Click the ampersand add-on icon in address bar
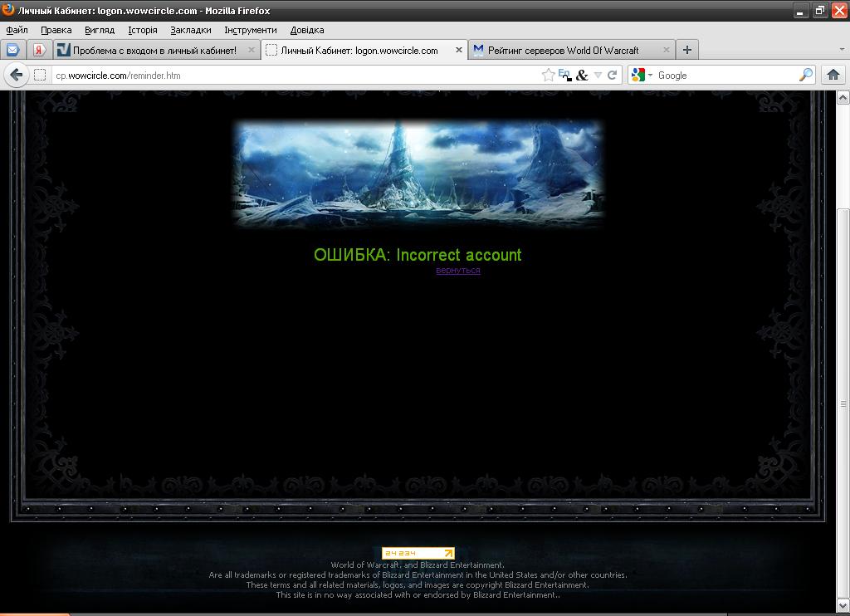Viewport: 850px width, 616px height. [x=582, y=75]
